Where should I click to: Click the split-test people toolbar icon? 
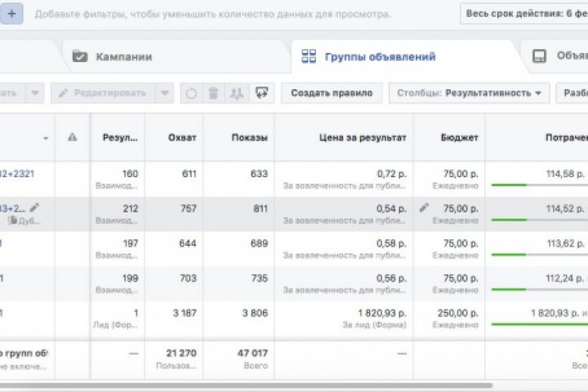[x=237, y=93]
